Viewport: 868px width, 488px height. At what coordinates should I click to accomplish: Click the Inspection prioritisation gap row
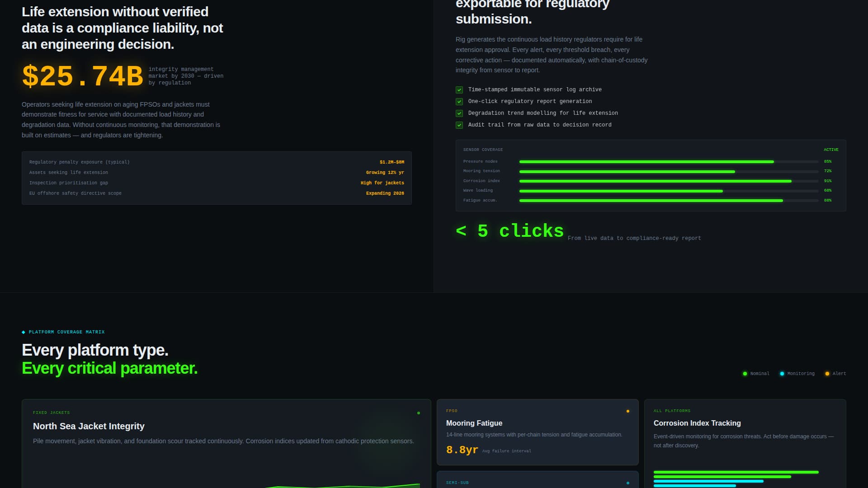point(217,183)
